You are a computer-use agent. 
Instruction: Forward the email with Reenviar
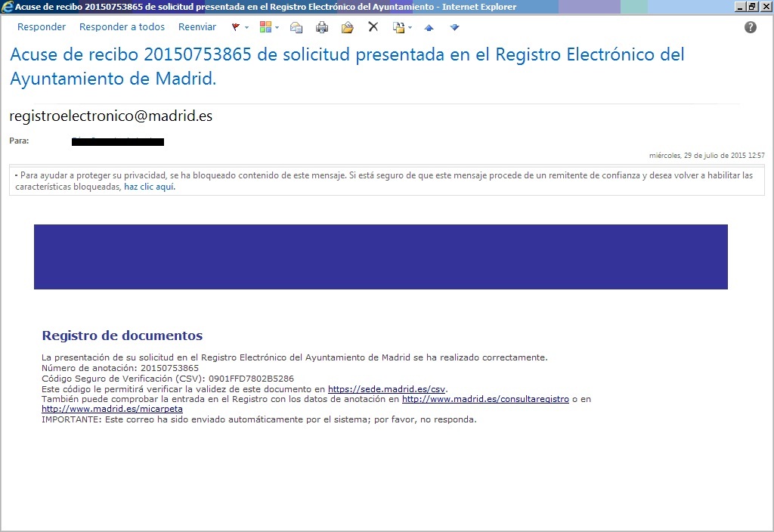(x=197, y=27)
